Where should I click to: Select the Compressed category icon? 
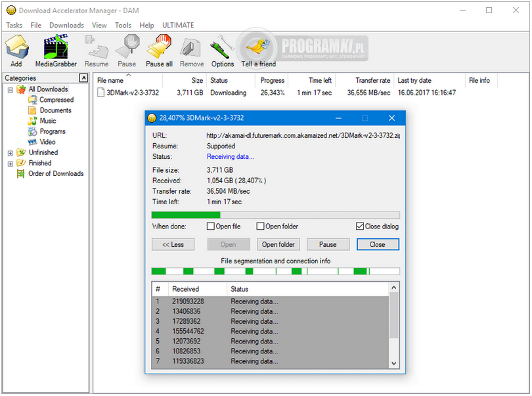(x=33, y=100)
